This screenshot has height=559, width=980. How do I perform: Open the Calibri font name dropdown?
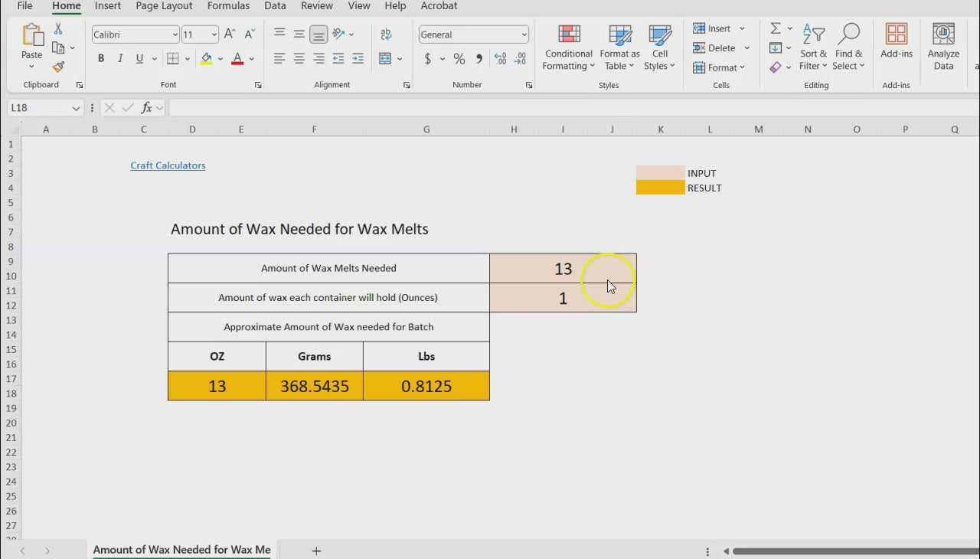tap(175, 34)
